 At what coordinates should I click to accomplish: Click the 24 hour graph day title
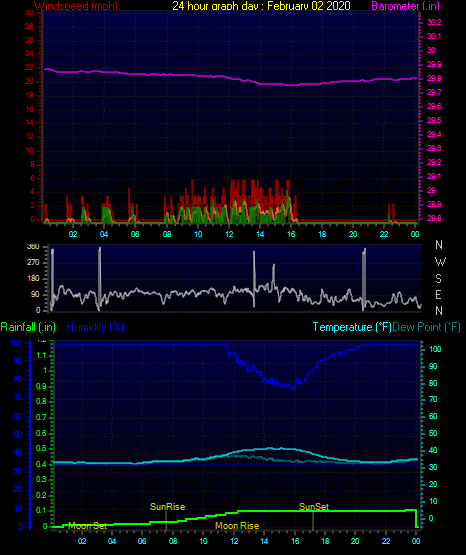tap(261, 6)
